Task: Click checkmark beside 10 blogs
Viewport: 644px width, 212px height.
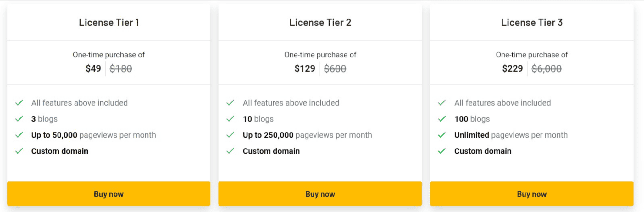Action: (x=230, y=119)
